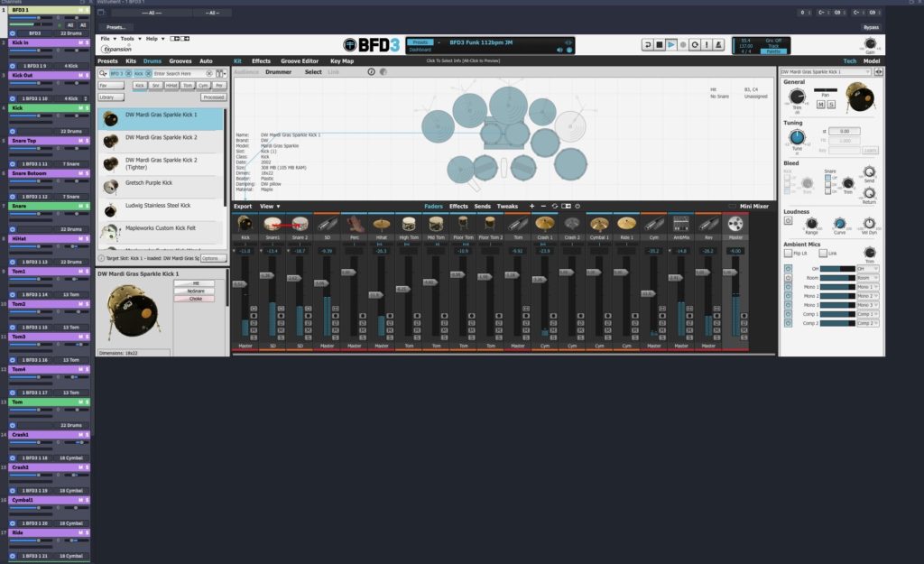Solo the drum with General S button

click(x=831, y=105)
